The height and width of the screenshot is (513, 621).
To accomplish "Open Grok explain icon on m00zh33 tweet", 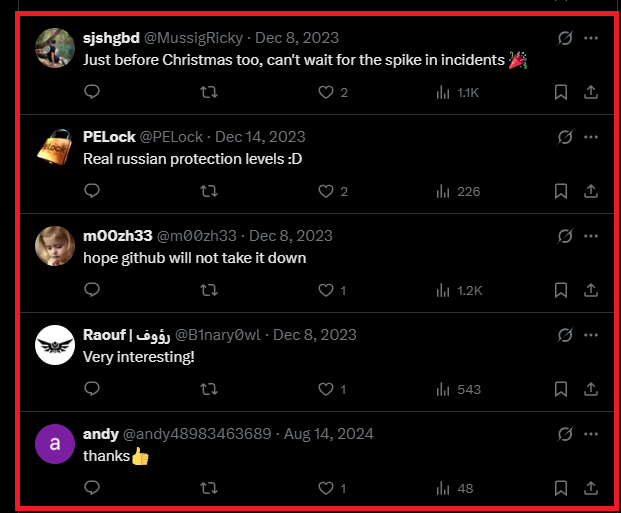I will click(x=565, y=236).
